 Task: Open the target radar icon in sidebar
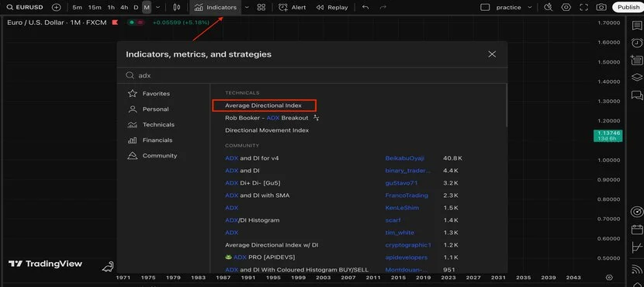click(636, 212)
